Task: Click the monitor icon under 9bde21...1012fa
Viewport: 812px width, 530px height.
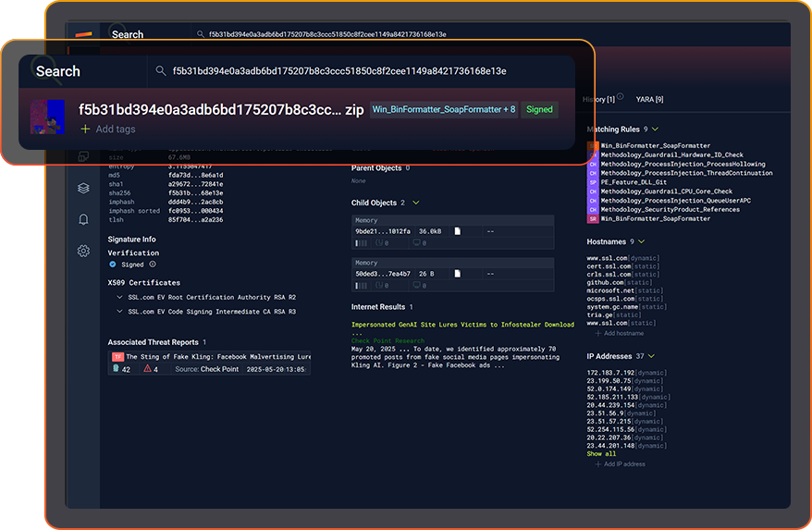Action: tap(416, 242)
